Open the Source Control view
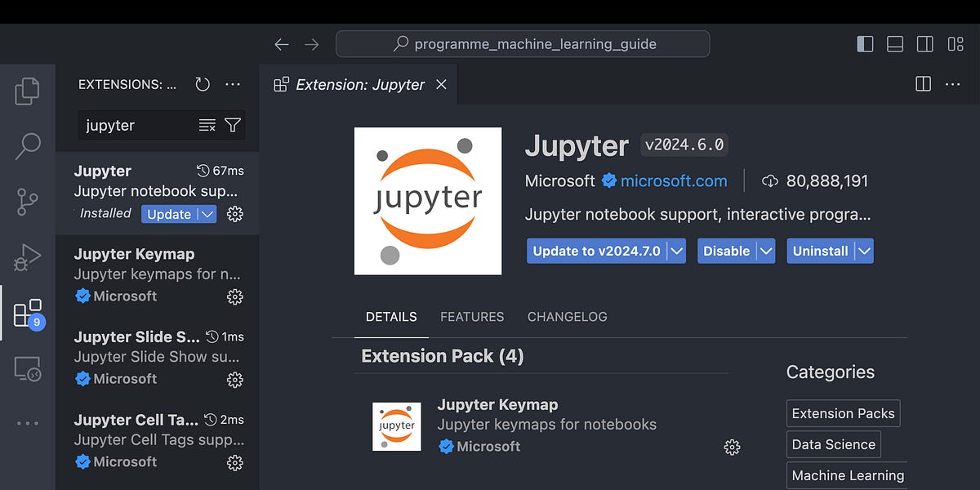 [27, 201]
